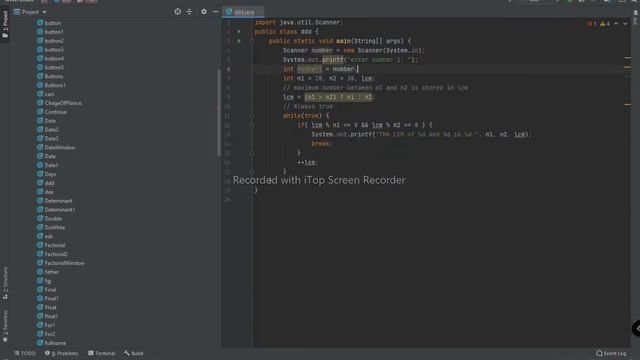Viewport: 640px width, 360px height.
Task: Run main method via gutter arrow on line 3
Action: (239, 41)
